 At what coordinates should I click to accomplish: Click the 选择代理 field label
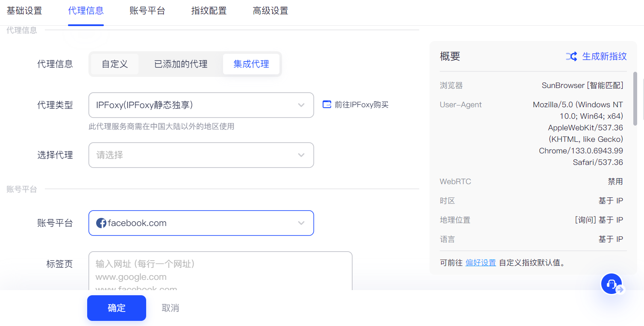pos(55,155)
